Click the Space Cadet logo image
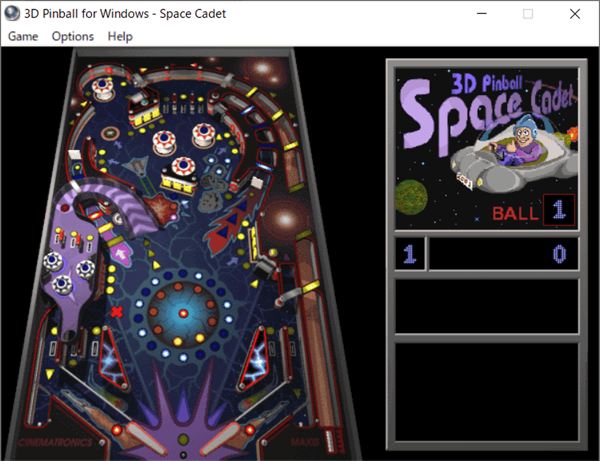 coord(486,148)
